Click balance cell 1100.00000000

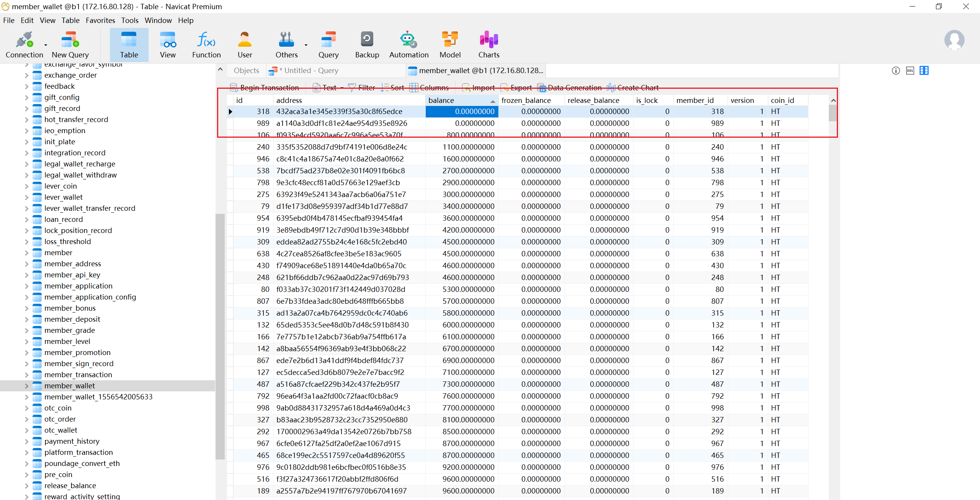coord(462,147)
